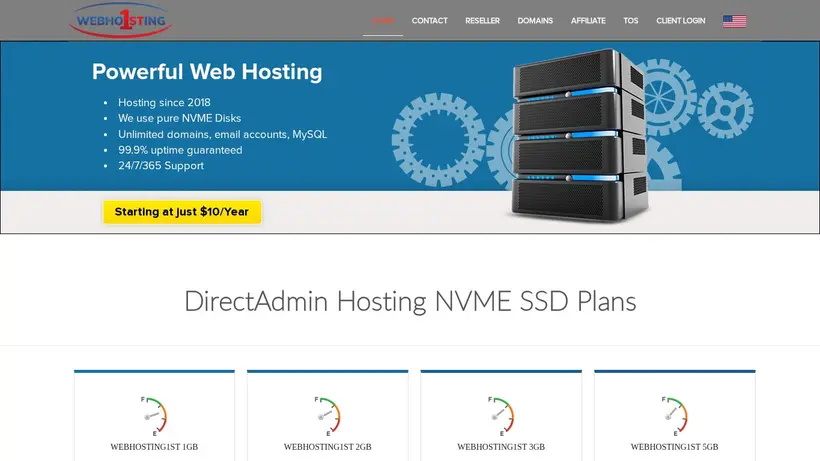Open Client Login
This screenshot has height=461, width=820.
(x=680, y=21)
